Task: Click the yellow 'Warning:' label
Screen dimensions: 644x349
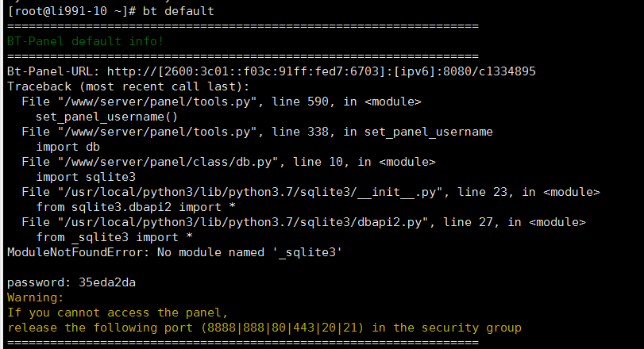Action: [35, 297]
